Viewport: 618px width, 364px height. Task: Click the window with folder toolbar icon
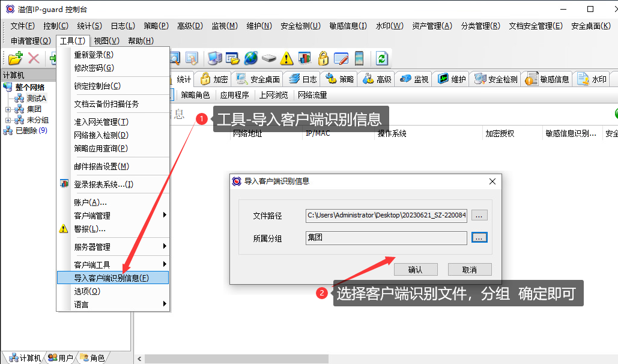232,58
